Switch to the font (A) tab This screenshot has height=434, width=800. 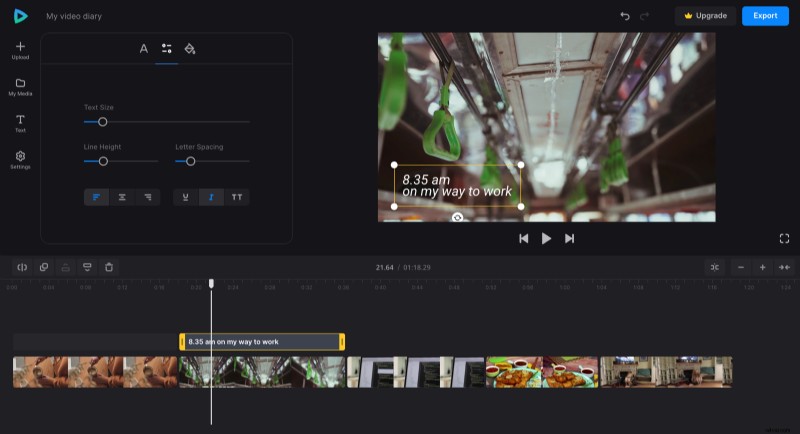point(144,48)
